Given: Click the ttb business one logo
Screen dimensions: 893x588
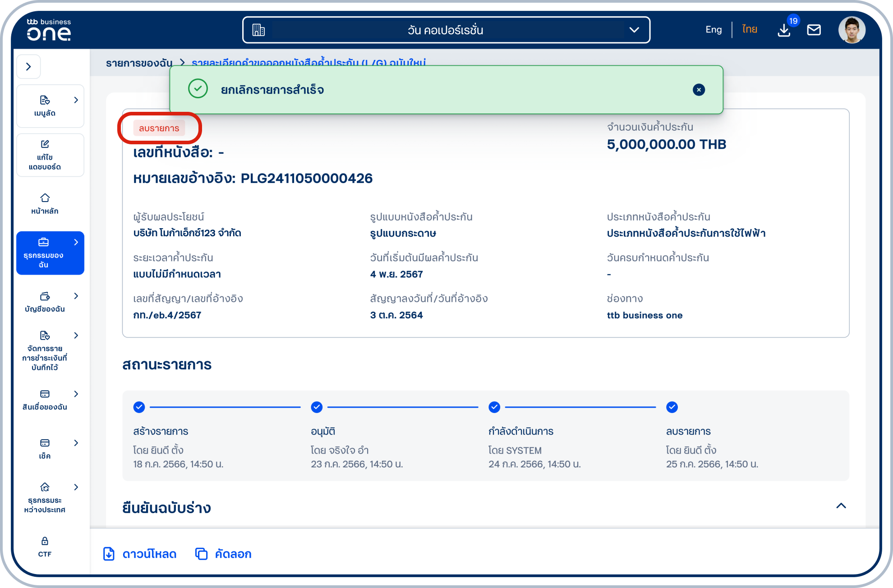Looking at the screenshot, I should (x=49, y=30).
